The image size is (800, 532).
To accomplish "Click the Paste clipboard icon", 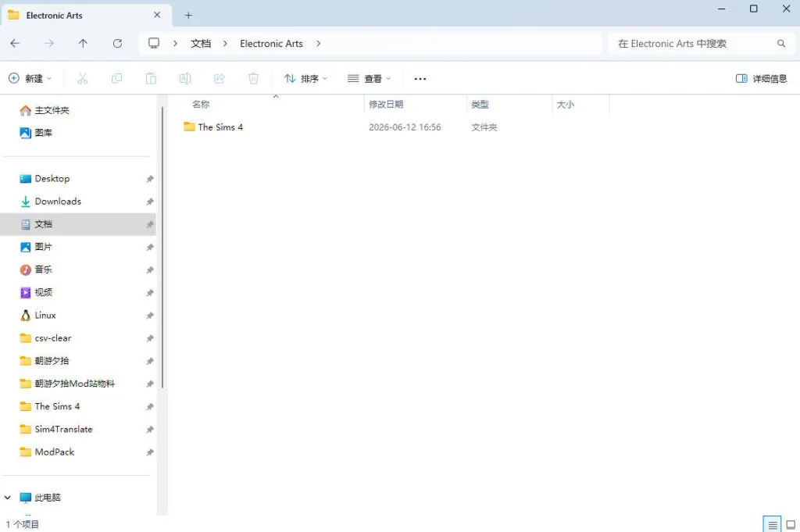I will (x=151, y=79).
